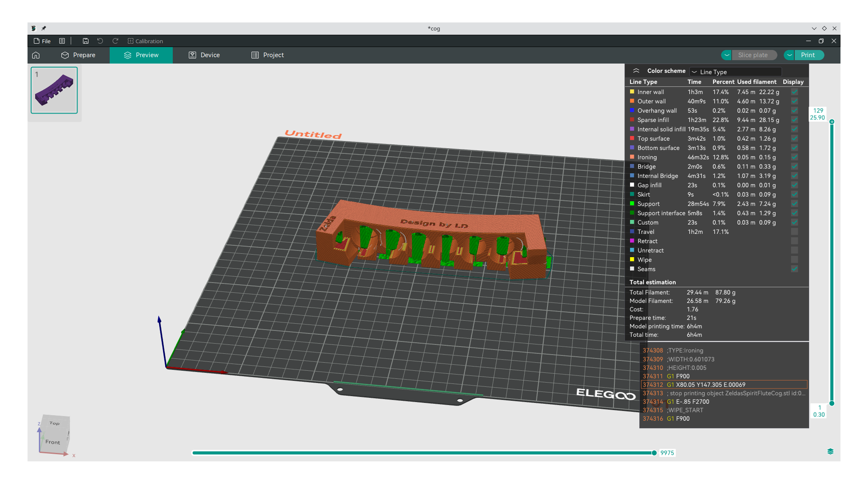Click the Line Type column header
The image size is (868, 494).
[x=643, y=82]
